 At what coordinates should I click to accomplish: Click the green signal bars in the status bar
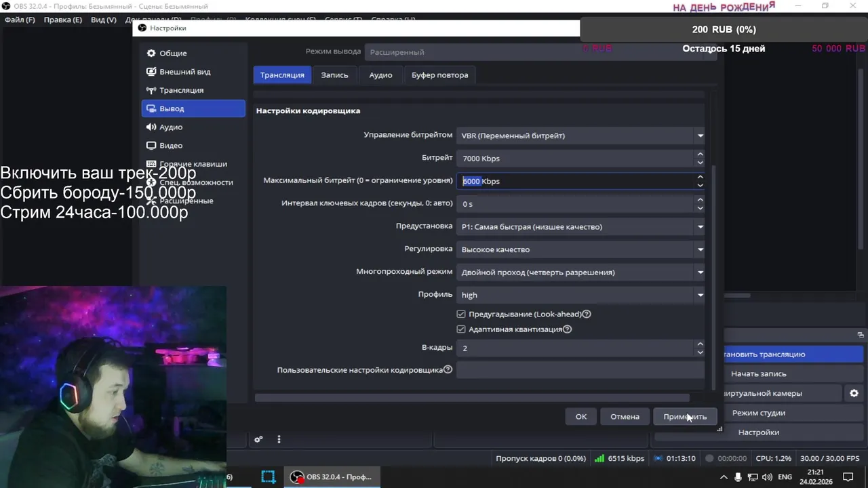pos(599,458)
